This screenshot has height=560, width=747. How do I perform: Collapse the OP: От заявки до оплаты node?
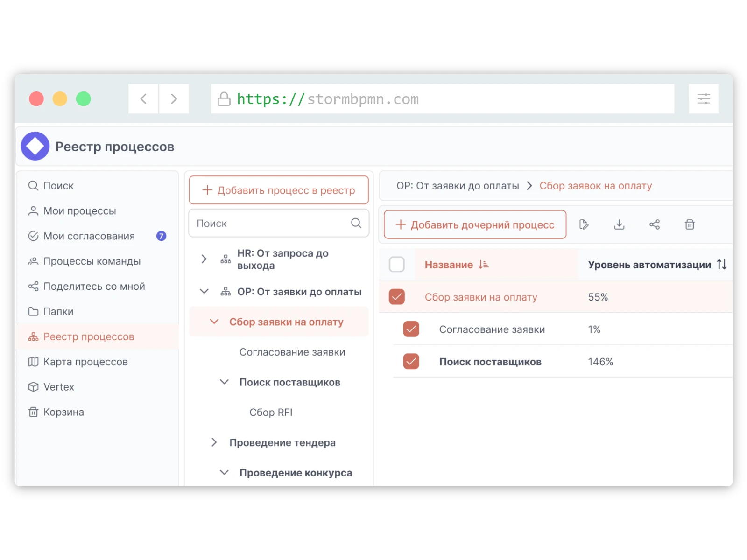coord(204,292)
